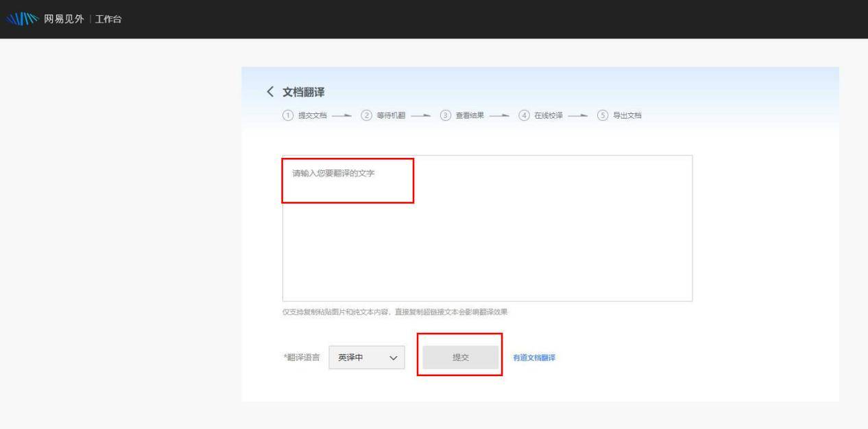
Task: Go back using the arrow beside 文档翻译
Action: (x=270, y=93)
